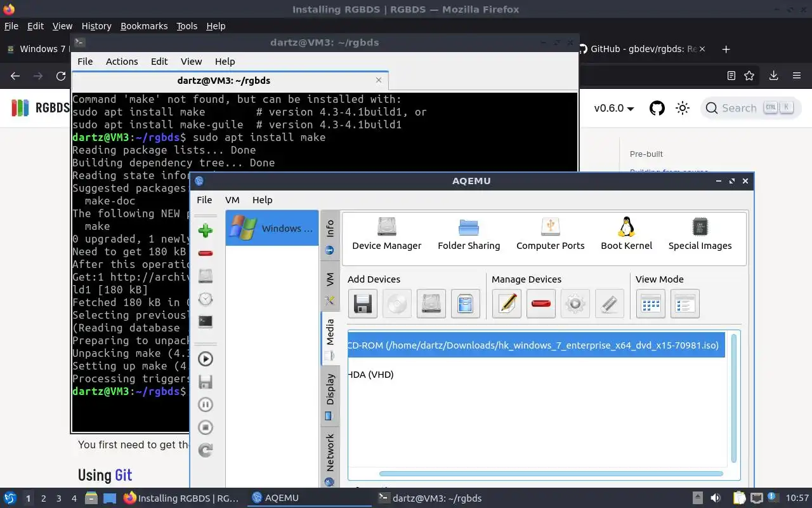The height and width of the screenshot is (508, 812).
Task: Reload the page in Firefox
Action: (61, 76)
